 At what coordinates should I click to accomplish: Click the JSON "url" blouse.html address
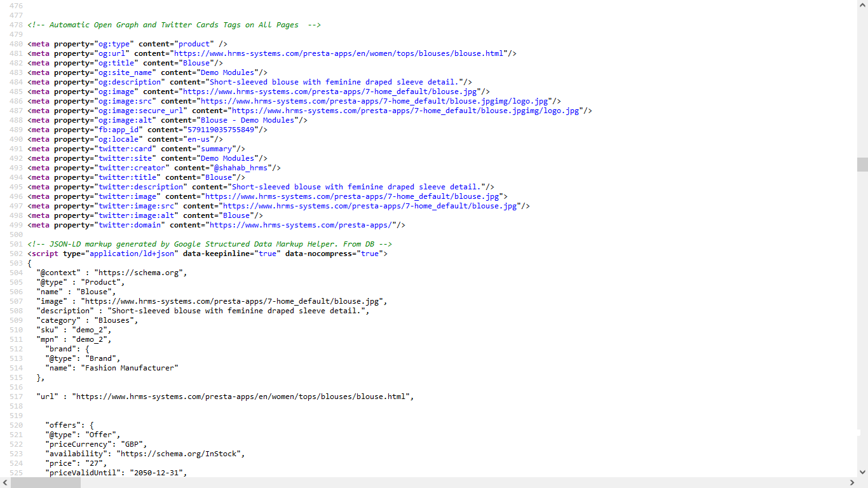(x=241, y=396)
